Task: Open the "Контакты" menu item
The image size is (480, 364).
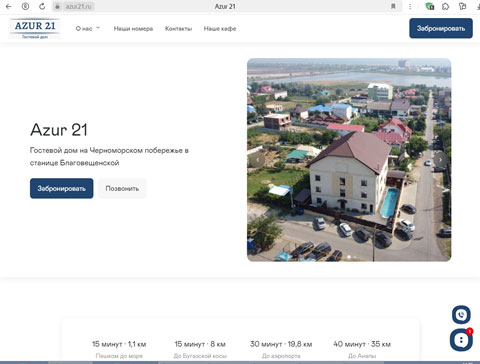Action: point(178,29)
